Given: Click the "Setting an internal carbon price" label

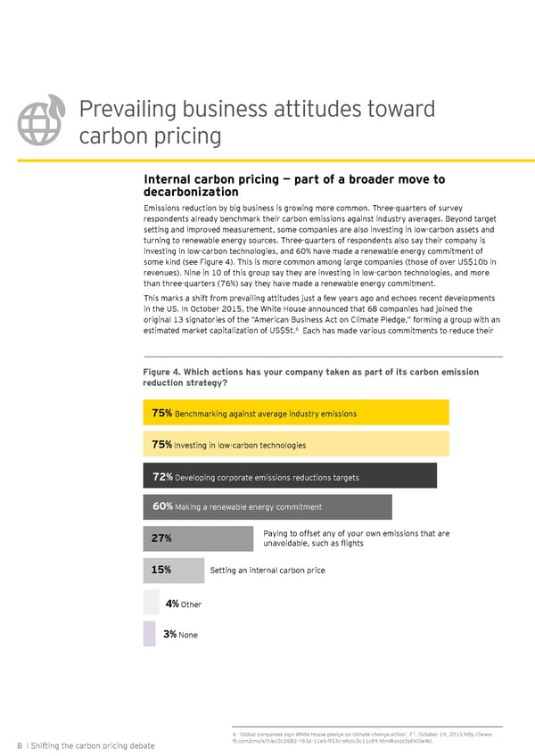Looking at the screenshot, I should pyautogui.click(x=267, y=570).
